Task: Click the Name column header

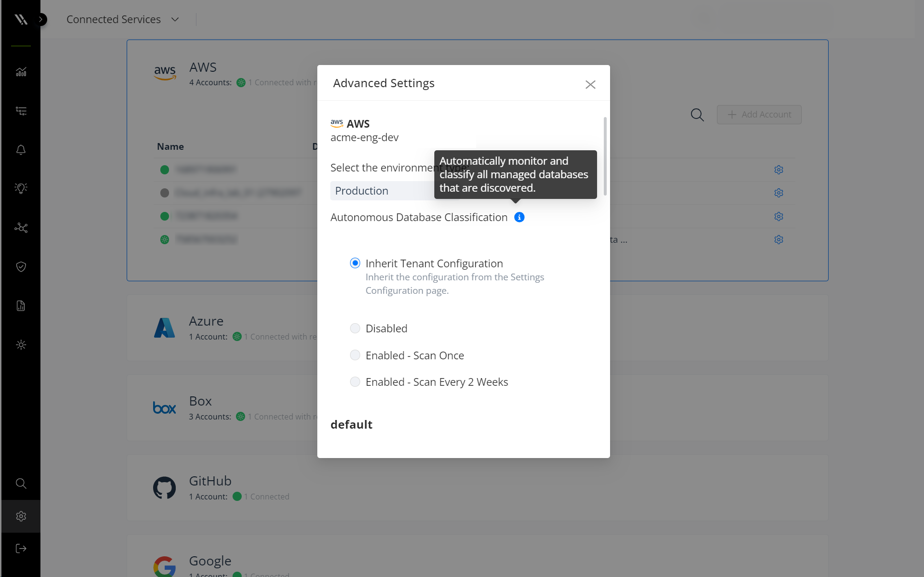Action: click(170, 146)
